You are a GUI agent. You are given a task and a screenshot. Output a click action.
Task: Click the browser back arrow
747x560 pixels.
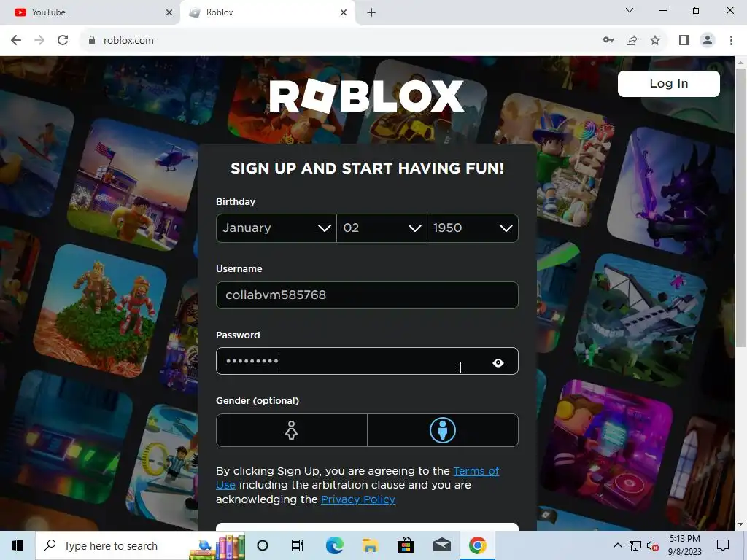pos(16,41)
